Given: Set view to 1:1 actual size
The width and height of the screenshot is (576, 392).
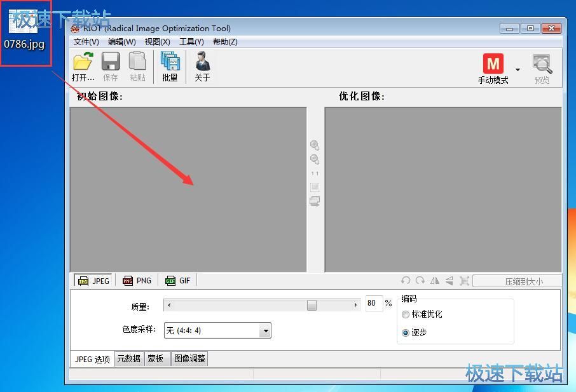Looking at the screenshot, I should tap(315, 173).
